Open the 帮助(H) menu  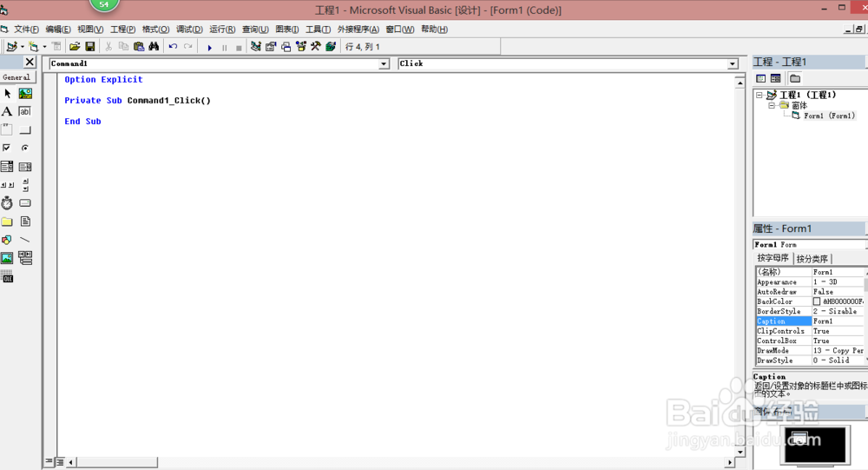434,30
